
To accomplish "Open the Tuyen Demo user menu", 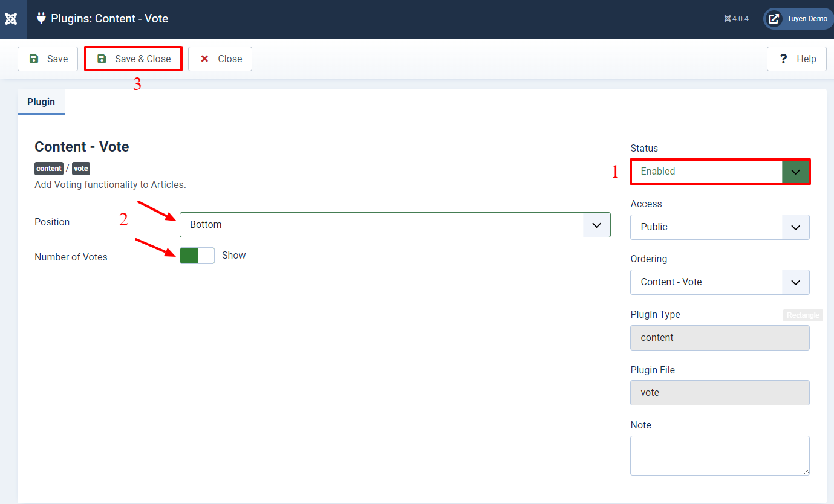I will pos(798,19).
